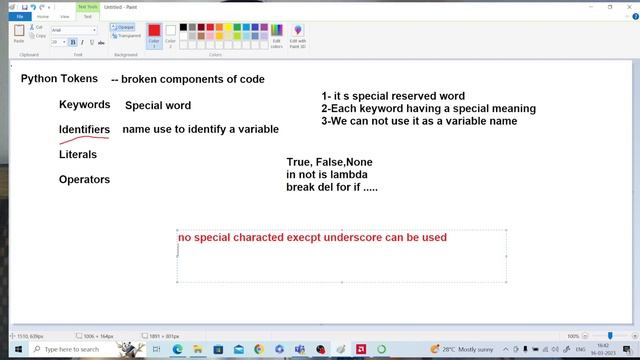Click the 'Python Tokens' text on canvas
Viewport: 640px width, 360px height.
pyautogui.click(x=59, y=79)
